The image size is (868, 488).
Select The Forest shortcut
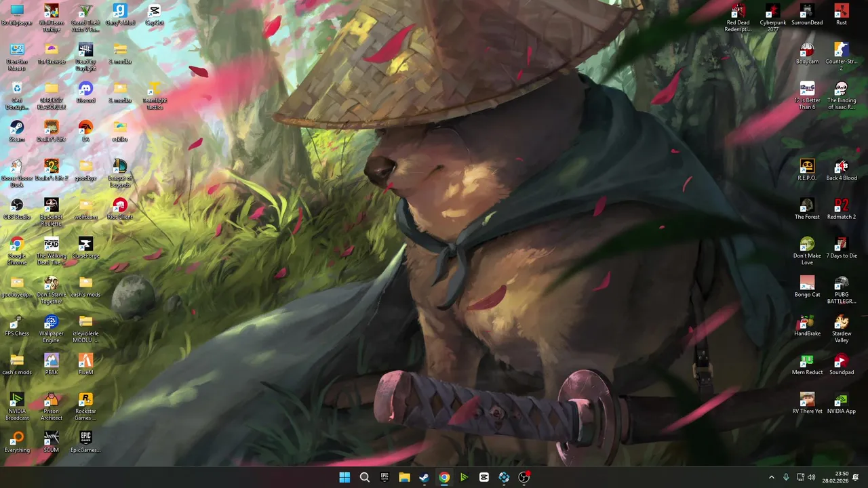(x=807, y=209)
